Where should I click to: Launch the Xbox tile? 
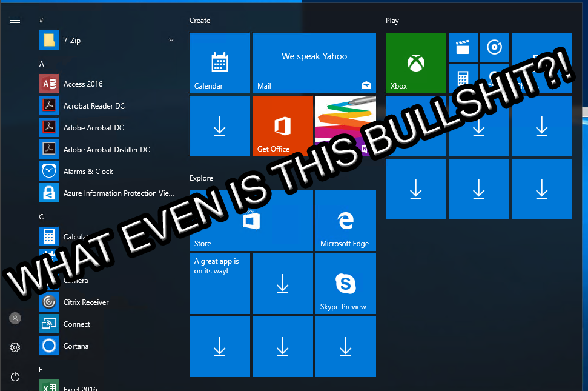point(416,62)
